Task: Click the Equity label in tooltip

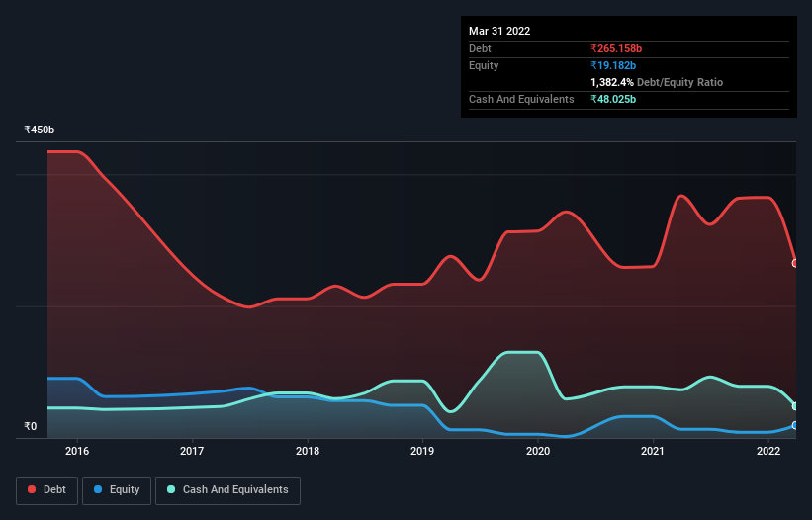Action: [484, 65]
